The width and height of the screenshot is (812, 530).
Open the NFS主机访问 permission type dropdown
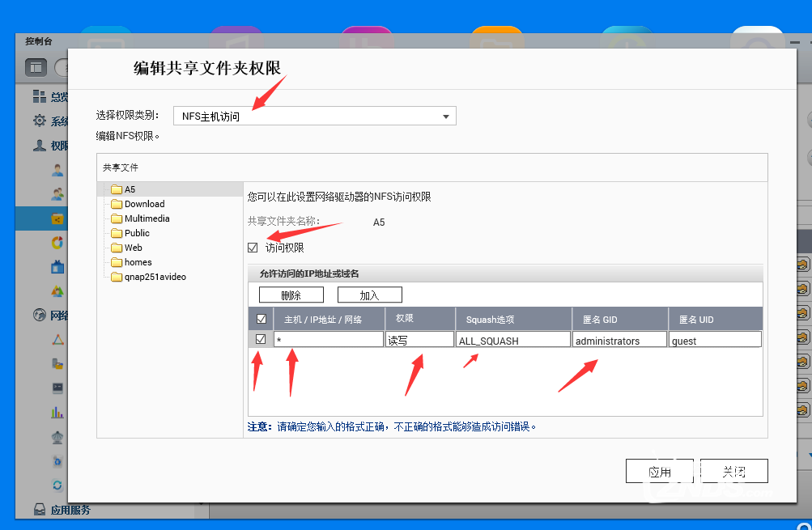coord(315,116)
